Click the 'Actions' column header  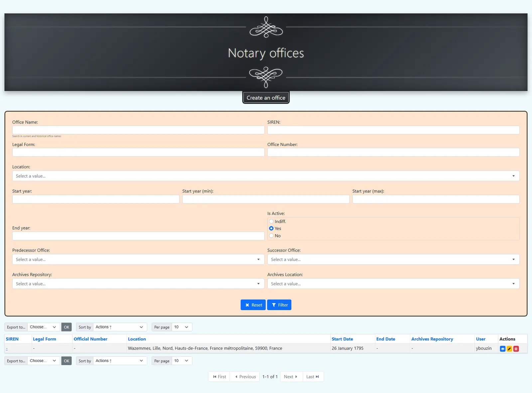(507, 339)
